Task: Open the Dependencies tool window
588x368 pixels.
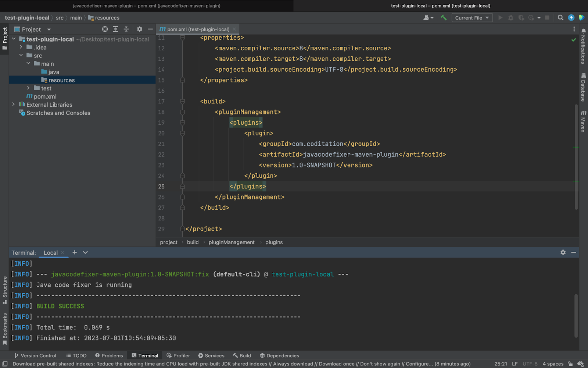Action: coord(279,355)
